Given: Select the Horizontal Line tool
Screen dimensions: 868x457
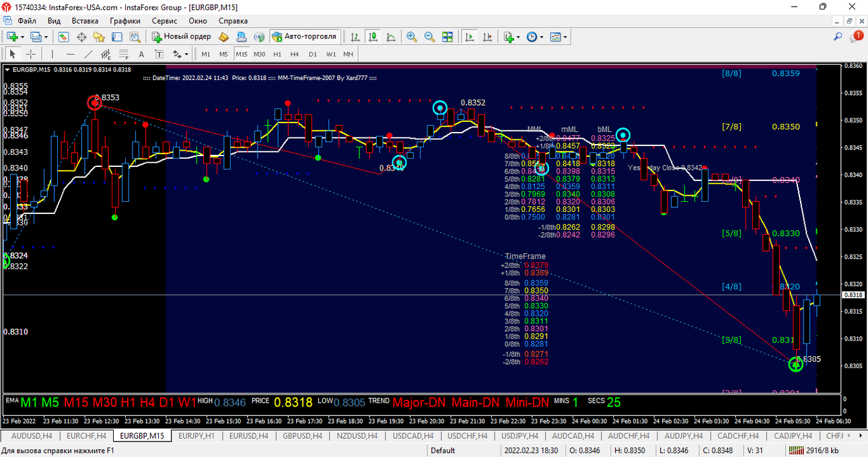Looking at the screenshot, I should tap(70, 54).
